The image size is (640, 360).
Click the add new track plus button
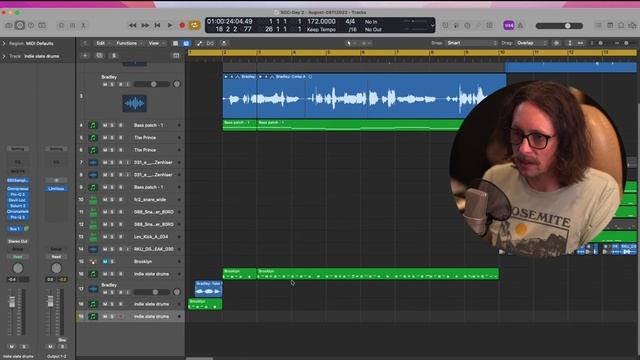pyautogui.click(x=85, y=56)
